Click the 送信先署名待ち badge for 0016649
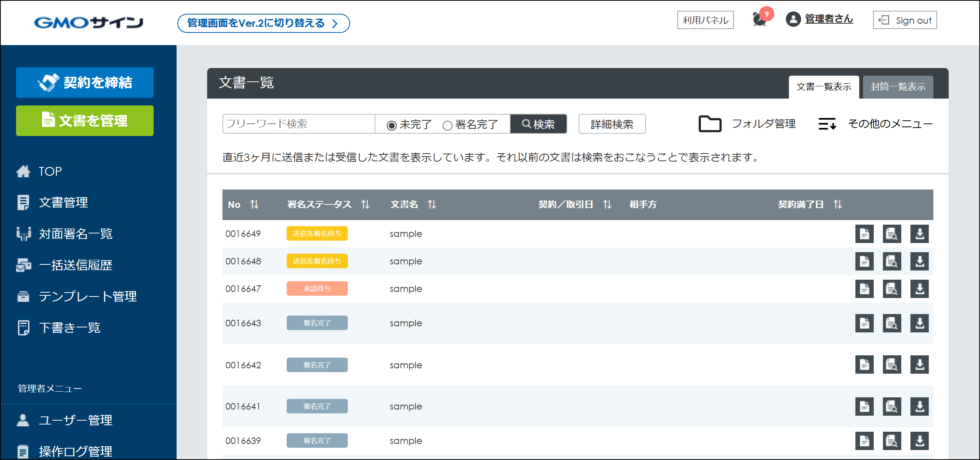The height and width of the screenshot is (460, 980). click(x=317, y=234)
